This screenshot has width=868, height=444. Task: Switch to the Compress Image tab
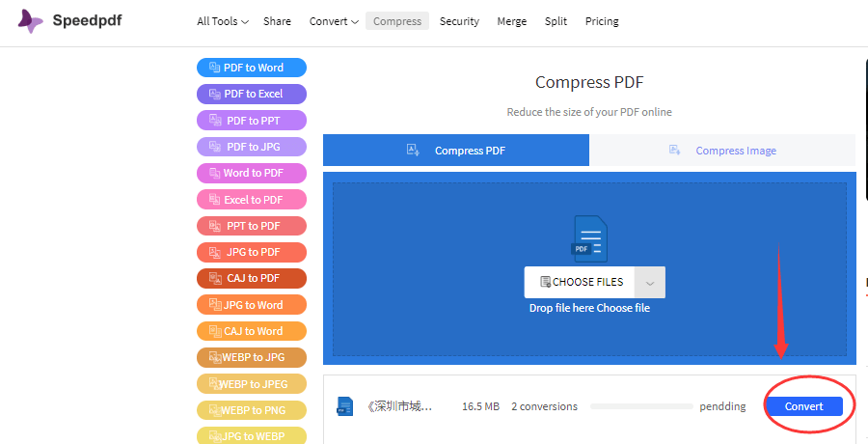722,151
